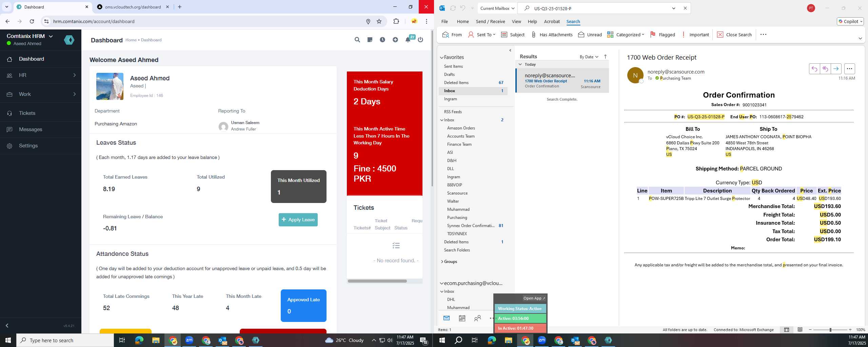Open Messages page in HRM sidebar
The width and height of the screenshot is (868, 347).
click(x=41, y=129)
